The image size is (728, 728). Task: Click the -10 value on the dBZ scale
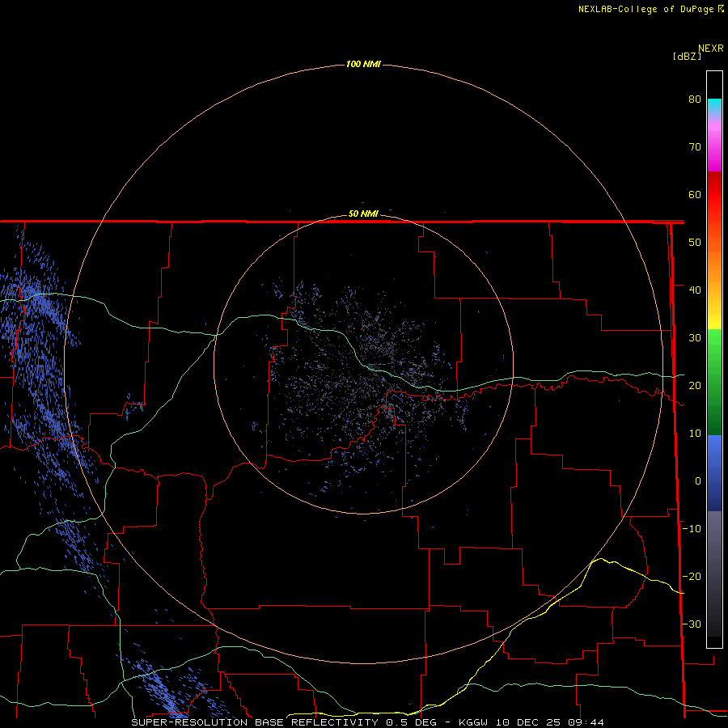(692, 529)
